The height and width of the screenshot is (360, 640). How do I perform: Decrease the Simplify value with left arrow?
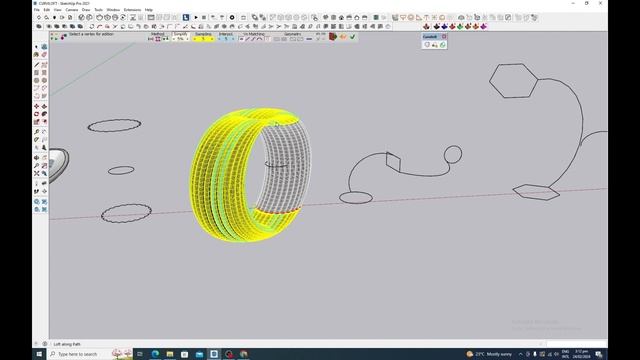pyautogui.click(x=173, y=39)
